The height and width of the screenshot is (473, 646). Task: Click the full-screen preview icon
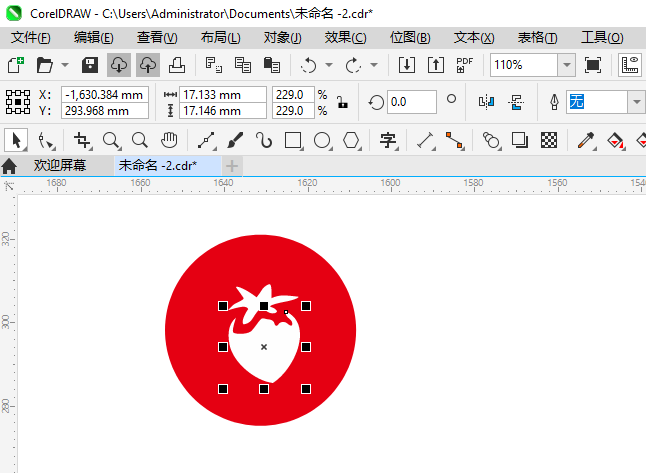tap(592, 65)
